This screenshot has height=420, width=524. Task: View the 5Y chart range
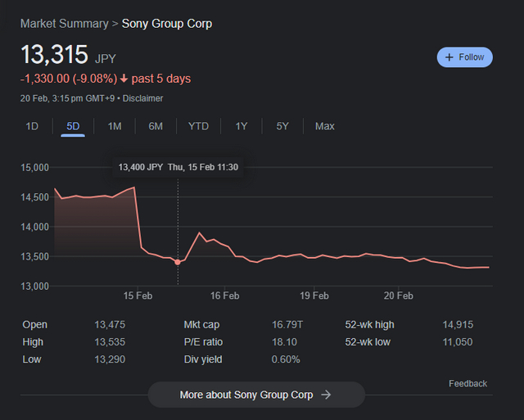[x=282, y=126]
